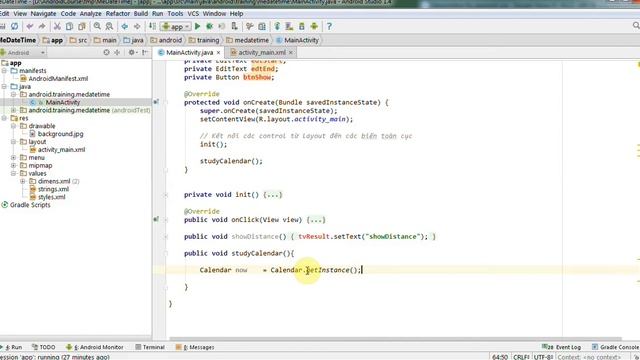Select the MainActivity.java editor tab

point(189,53)
